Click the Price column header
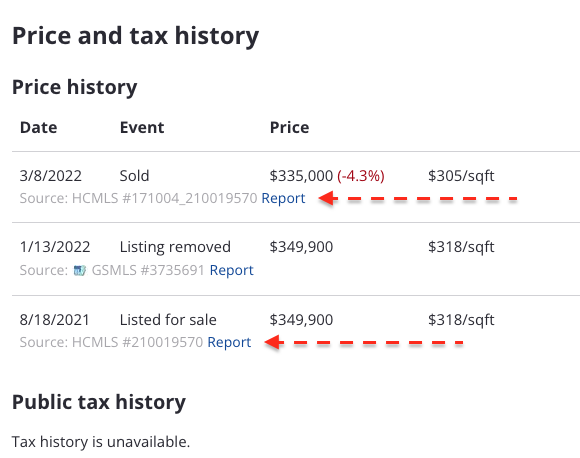The height and width of the screenshot is (458, 580). [289, 128]
